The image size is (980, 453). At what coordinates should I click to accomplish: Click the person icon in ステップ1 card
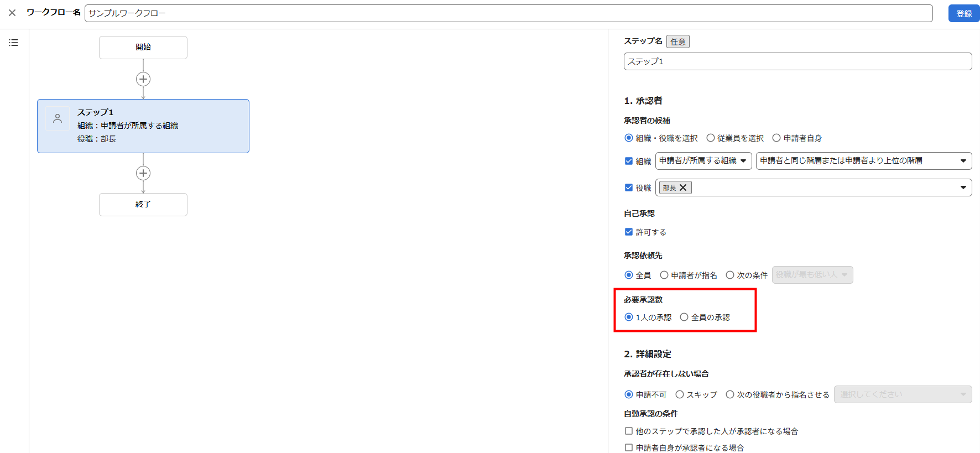pyautogui.click(x=58, y=118)
